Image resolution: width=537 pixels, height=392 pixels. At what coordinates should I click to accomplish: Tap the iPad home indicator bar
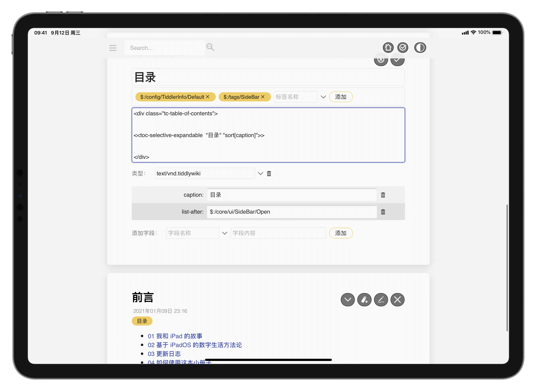coord(268,360)
